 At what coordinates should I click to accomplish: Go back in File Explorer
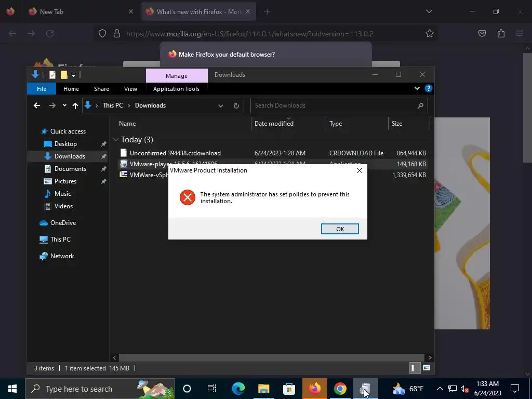point(37,105)
